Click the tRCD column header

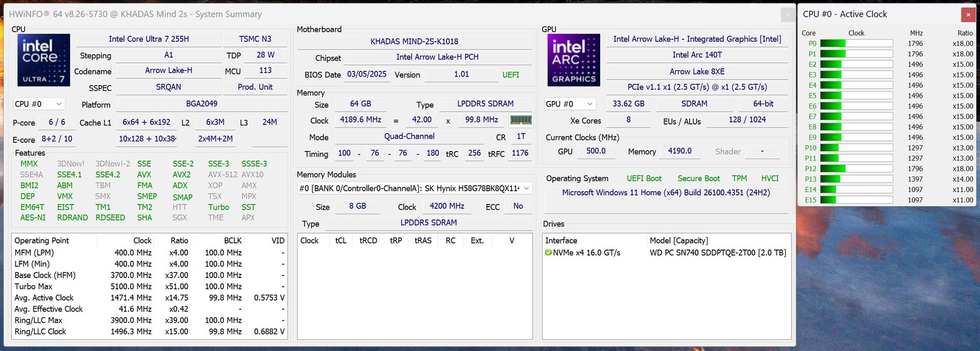(368, 240)
